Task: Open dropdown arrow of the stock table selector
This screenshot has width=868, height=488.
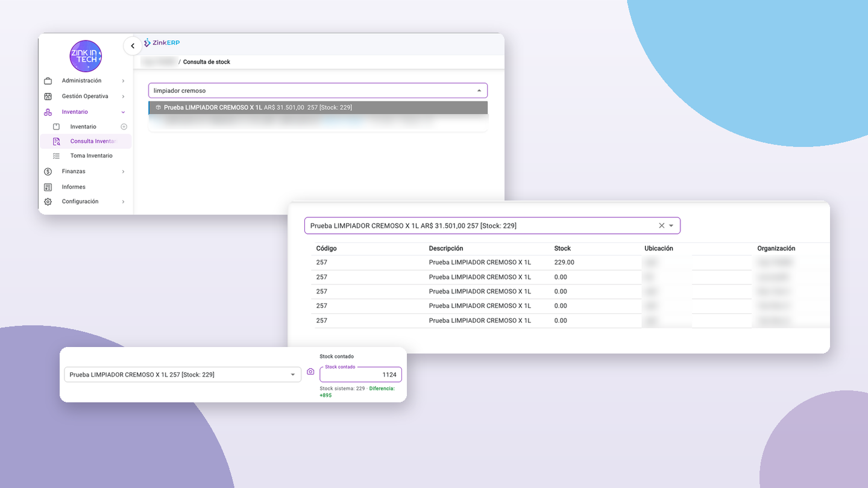Action: pos(671,226)
